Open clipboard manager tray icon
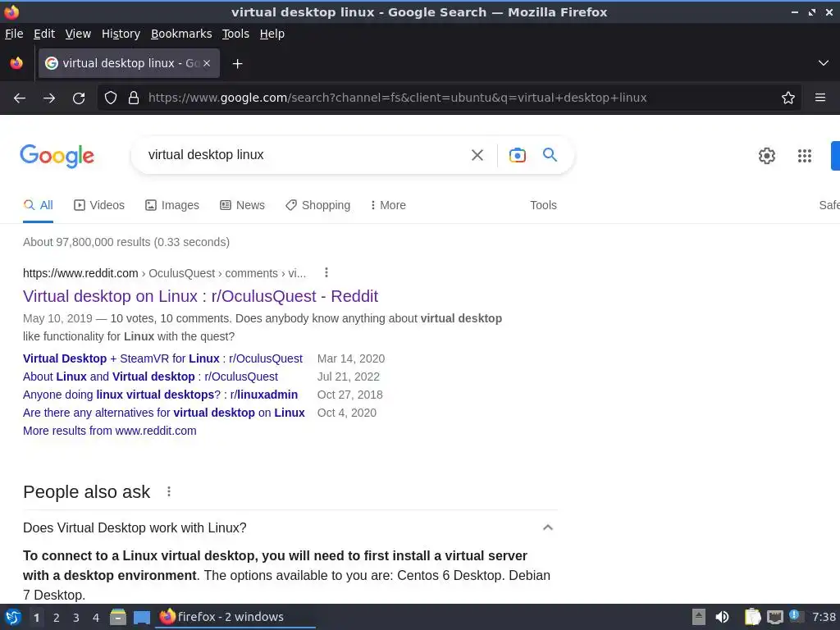 752,617
